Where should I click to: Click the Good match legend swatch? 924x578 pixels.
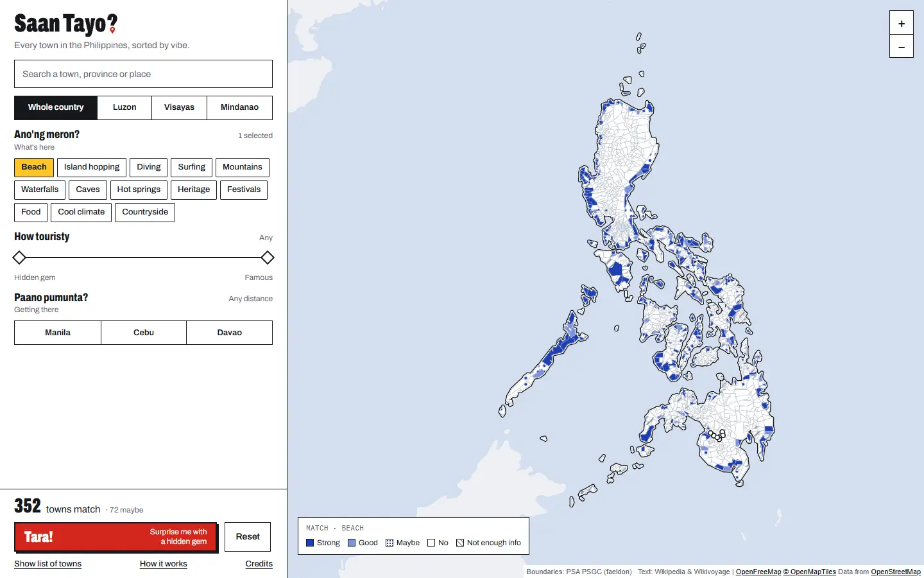pyautogui.click(x=352, y=543)
